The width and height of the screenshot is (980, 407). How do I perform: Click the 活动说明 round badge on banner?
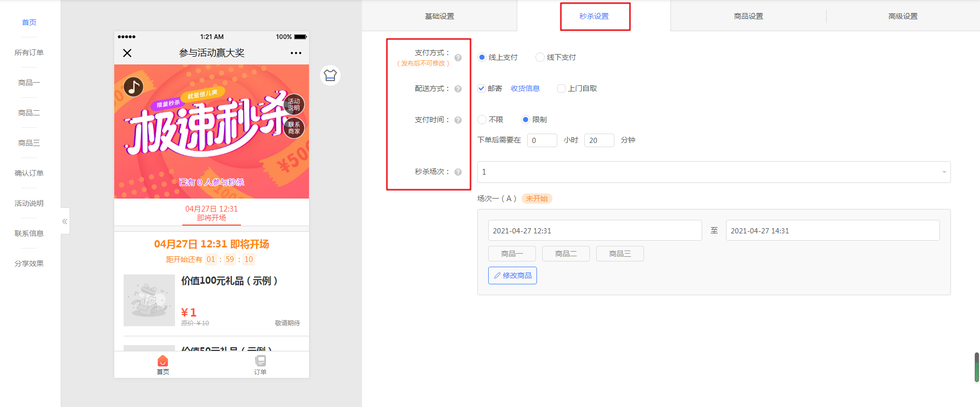click(294, 104)
